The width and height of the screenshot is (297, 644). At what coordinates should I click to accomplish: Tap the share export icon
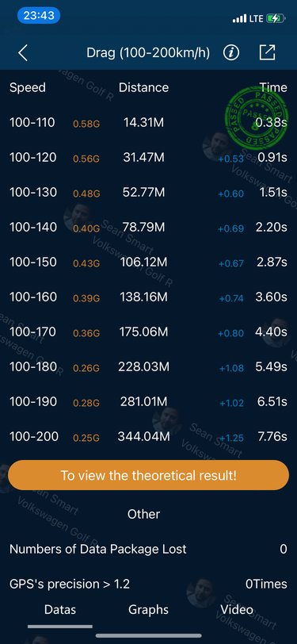click(267, 52)
